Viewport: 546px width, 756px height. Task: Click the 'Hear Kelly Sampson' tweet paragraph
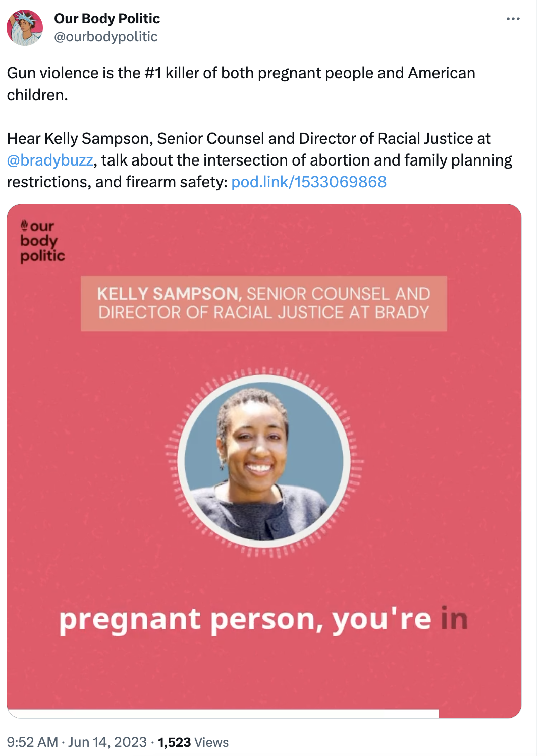click(259, 160)
